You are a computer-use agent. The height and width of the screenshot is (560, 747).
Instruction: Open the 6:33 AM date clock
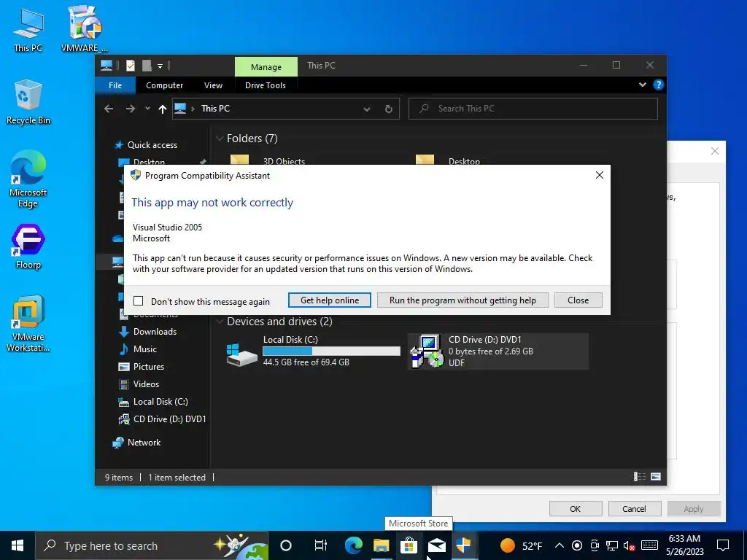click(684, 545)
